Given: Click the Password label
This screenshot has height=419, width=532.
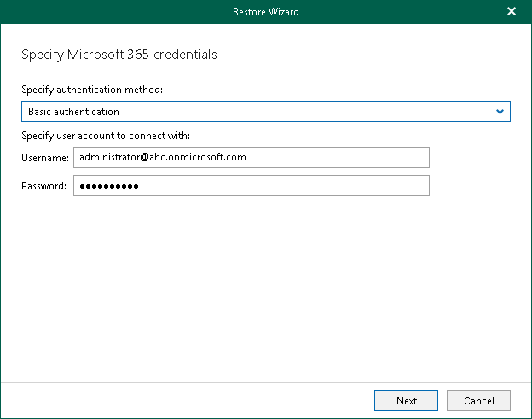Looking at the screenshot, I should 44,186.
